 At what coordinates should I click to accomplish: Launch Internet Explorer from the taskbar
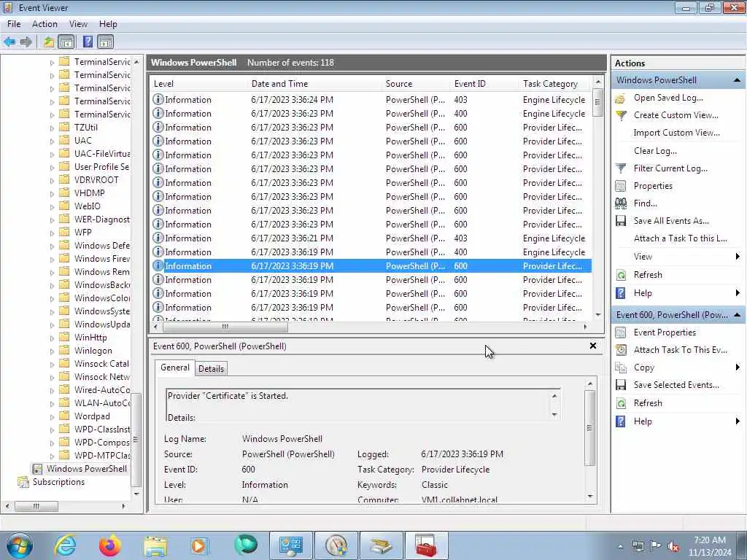pos(65,545)
